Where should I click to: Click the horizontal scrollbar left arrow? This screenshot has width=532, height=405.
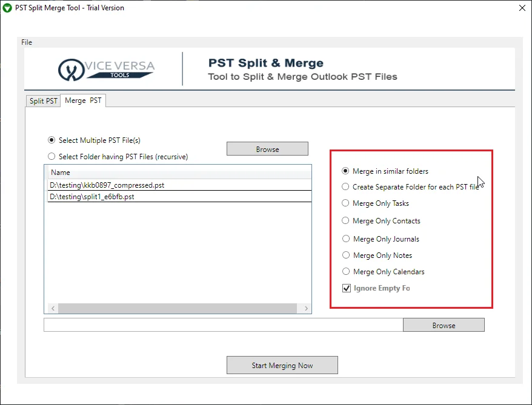pos(53,308)
